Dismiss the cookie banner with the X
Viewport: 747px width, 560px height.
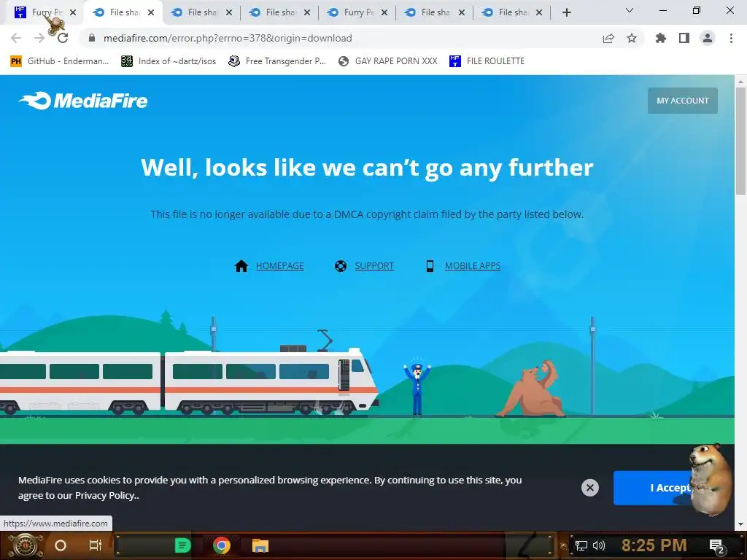(589, 488)
